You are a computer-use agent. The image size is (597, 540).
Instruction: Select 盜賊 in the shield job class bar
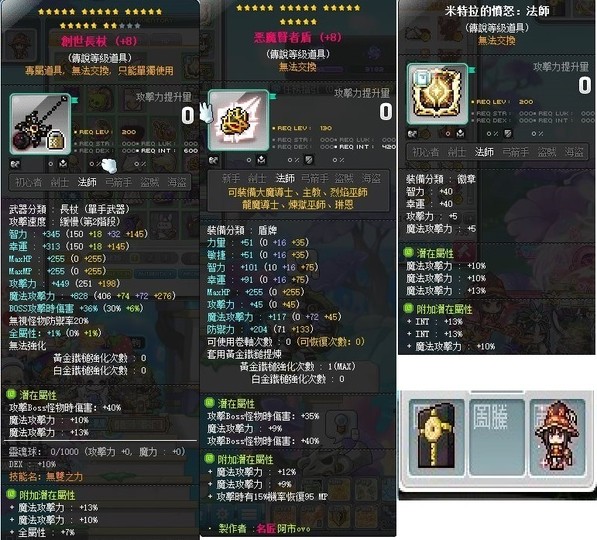pyautogui.click(x=343, y=178)
